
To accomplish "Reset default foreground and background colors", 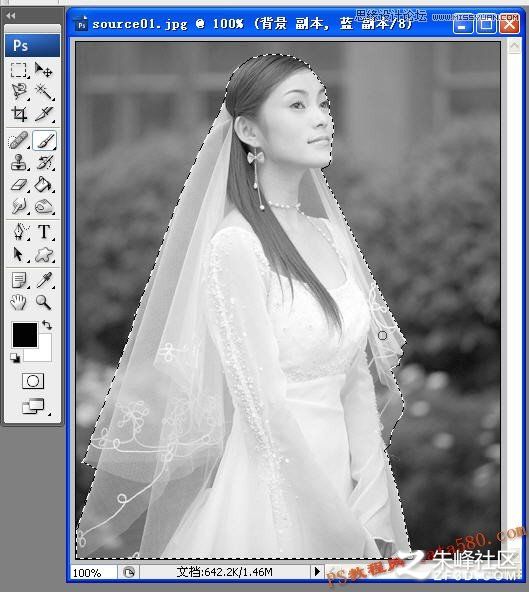I will pos(15,358).
